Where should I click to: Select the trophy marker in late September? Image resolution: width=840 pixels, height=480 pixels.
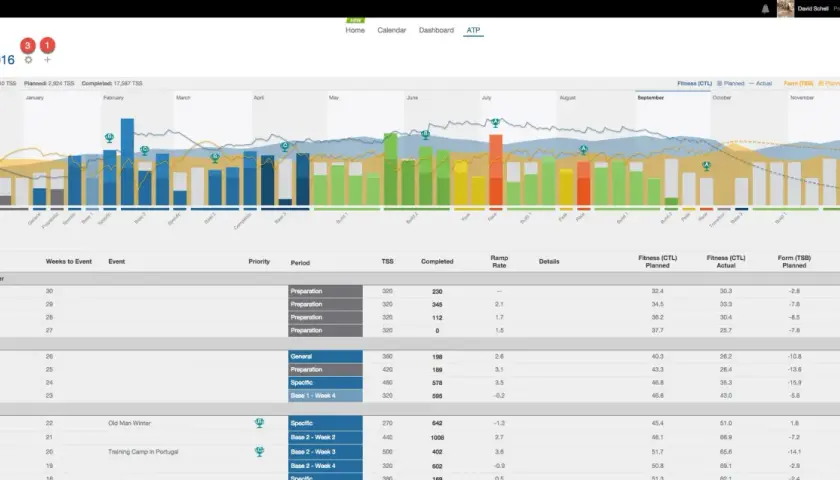707,166
